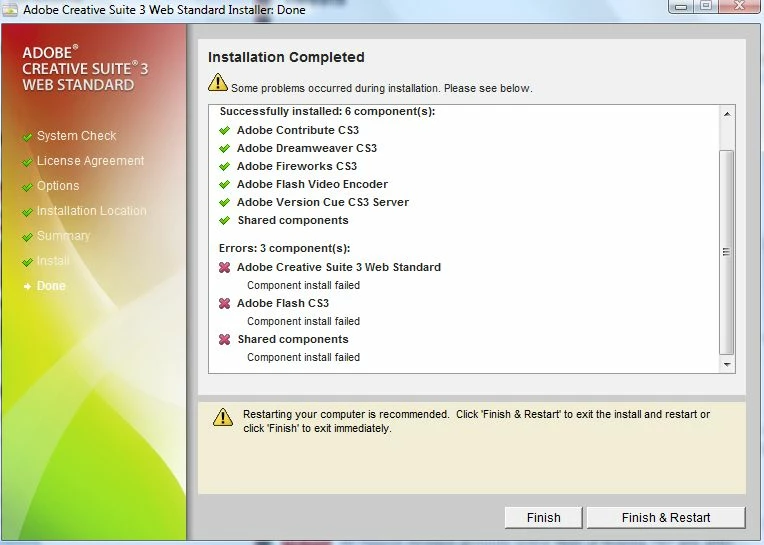This screenshot has height=545, width=764.
Task: Select the 'License Agreement' step label
Action: pos(91,161)
